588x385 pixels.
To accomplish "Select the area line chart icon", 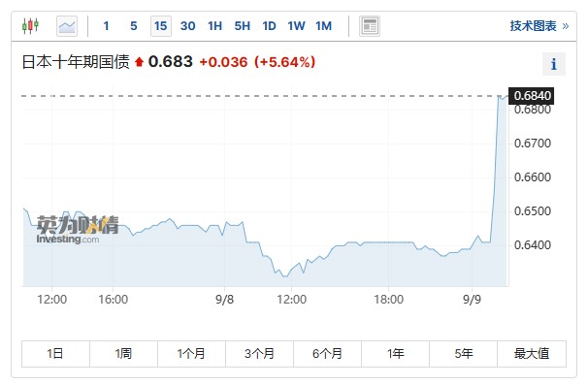I will point(67,26).
